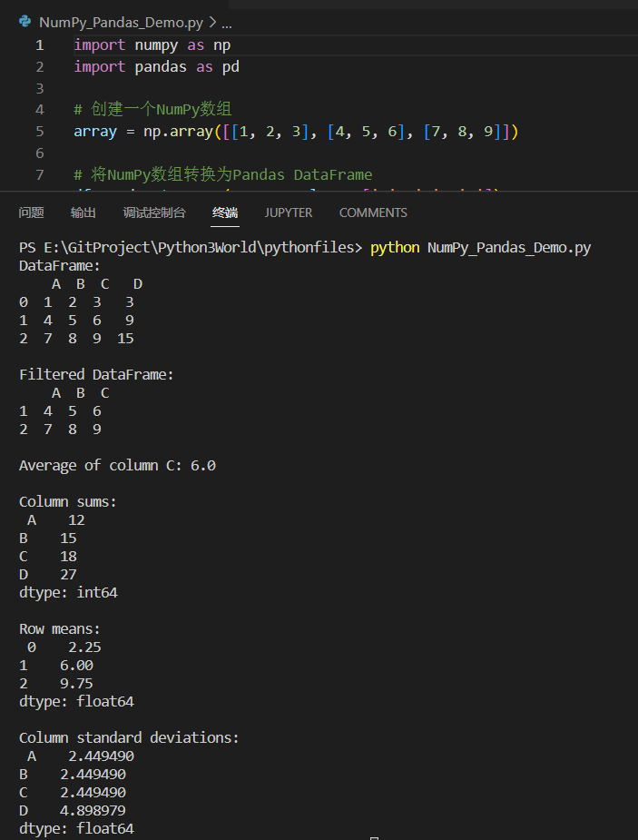Click the '2 7 8 9 15' DataFrame row

pyautogui.click(x=76, y=338)
